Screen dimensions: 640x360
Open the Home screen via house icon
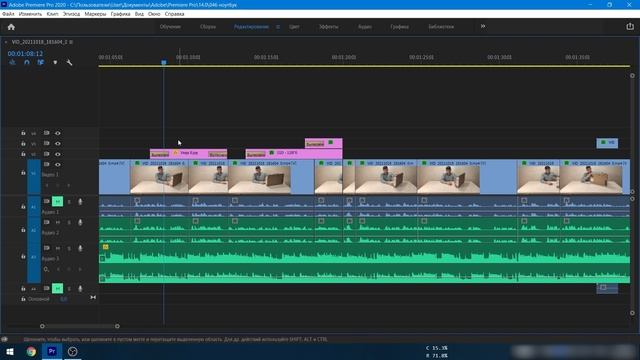(x=11, y=27)
